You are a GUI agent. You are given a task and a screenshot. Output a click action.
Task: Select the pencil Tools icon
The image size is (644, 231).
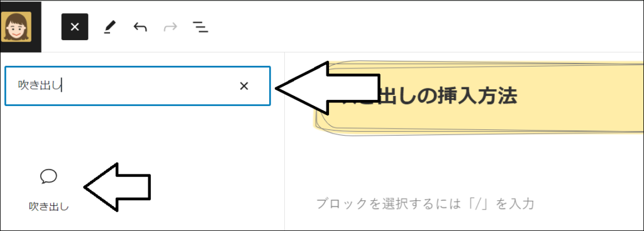[x=109, y=28]
